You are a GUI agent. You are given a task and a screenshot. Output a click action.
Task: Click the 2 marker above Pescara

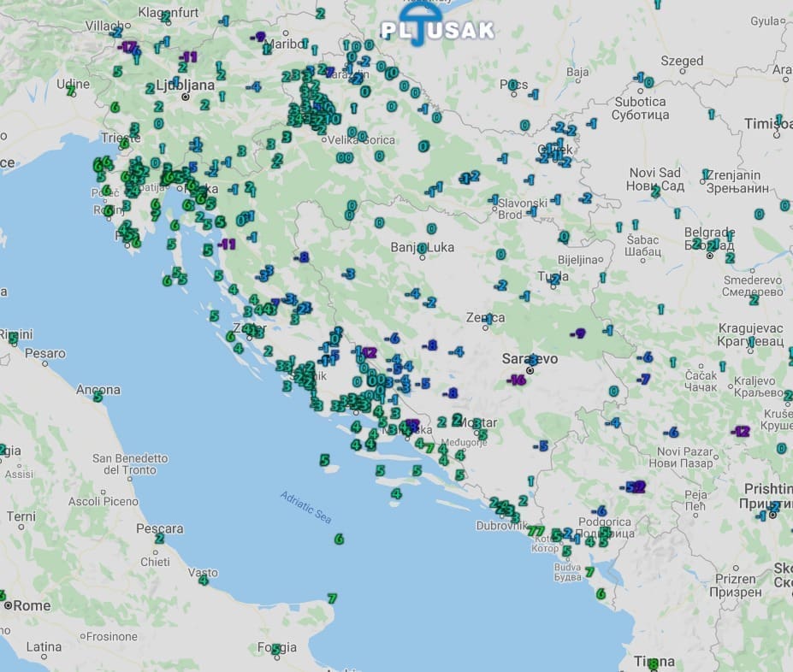coord(159,539)
